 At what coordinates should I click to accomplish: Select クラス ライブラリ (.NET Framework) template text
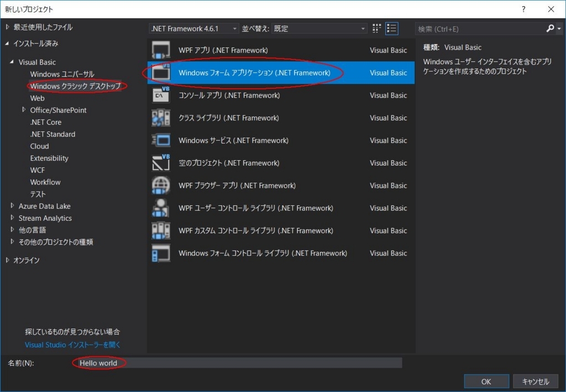228,118
